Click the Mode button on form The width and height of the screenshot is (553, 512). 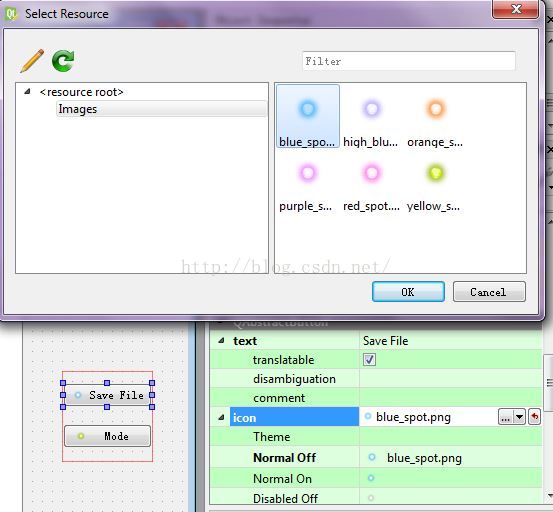click(107, 436)
